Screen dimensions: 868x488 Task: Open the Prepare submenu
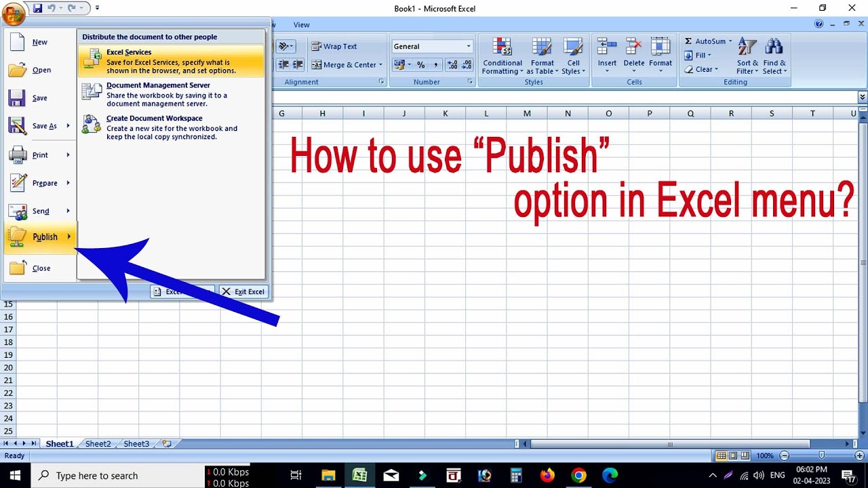[x=39, y=183]
